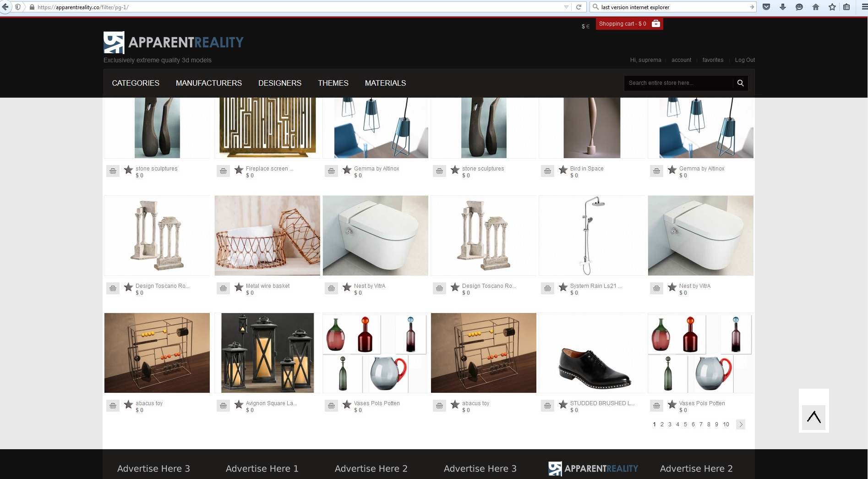Screen dimensions: 868x479
Task: Open the 'Metal wire basket' title
Action: coord(267,286)
